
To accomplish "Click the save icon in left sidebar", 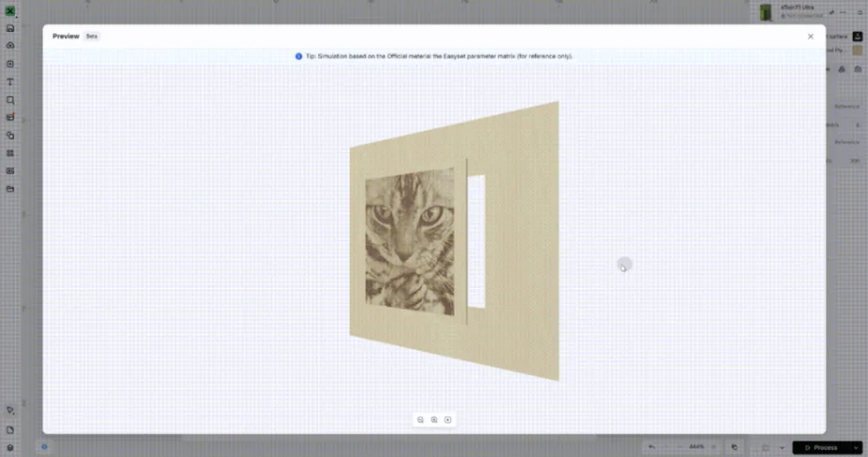I will click(10, 28).
